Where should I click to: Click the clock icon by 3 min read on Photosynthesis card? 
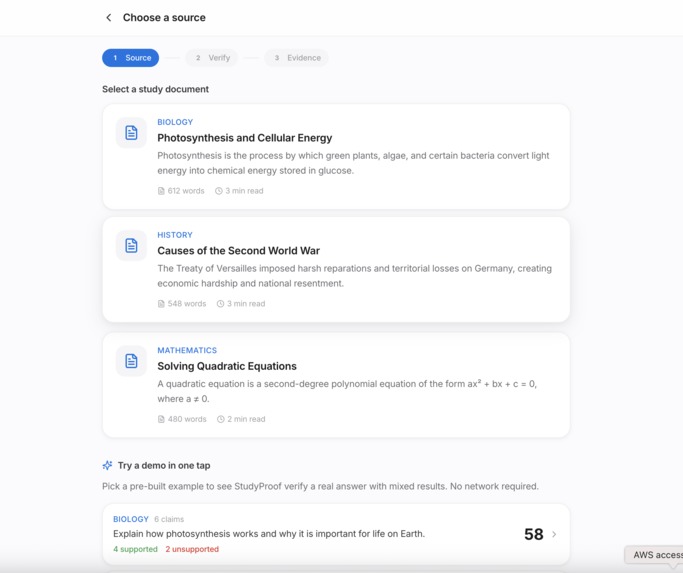219,191
